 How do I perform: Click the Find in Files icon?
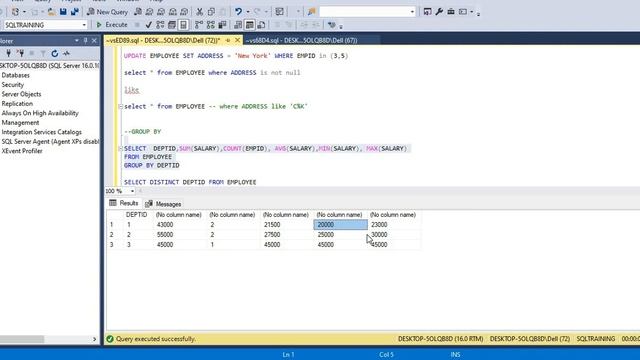[312, 12]
